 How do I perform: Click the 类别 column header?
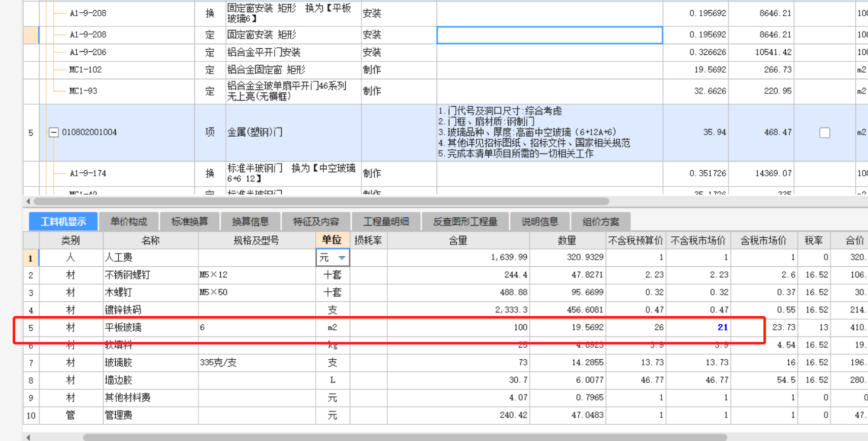click(x=71, y=240)
